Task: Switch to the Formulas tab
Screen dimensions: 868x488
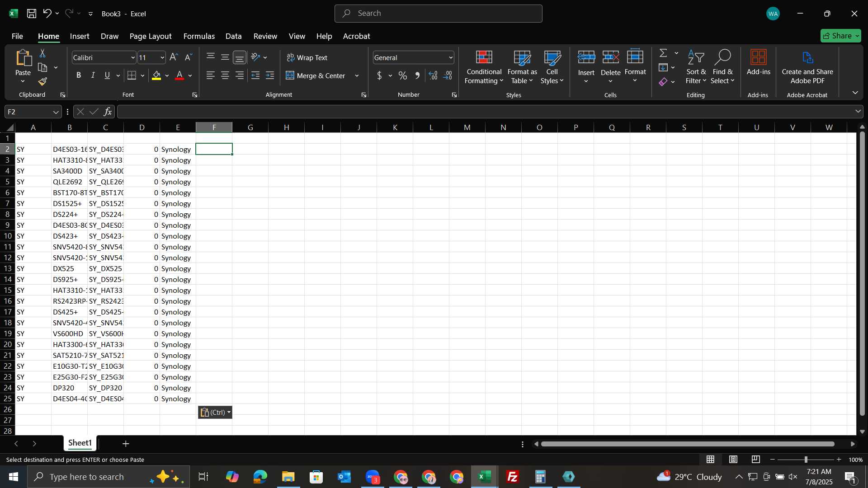Action: 199,36
